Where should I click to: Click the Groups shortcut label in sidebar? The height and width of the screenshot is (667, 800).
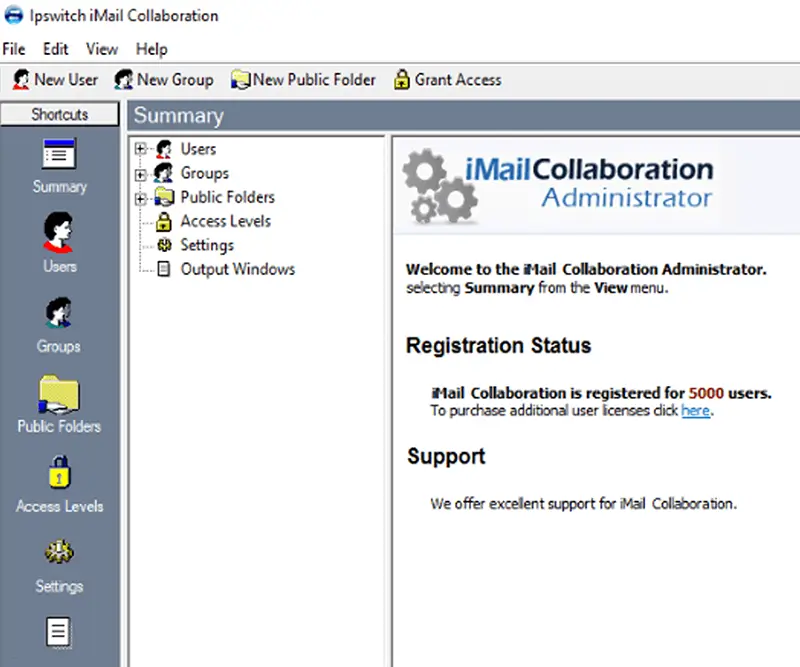tap(59, 347)
